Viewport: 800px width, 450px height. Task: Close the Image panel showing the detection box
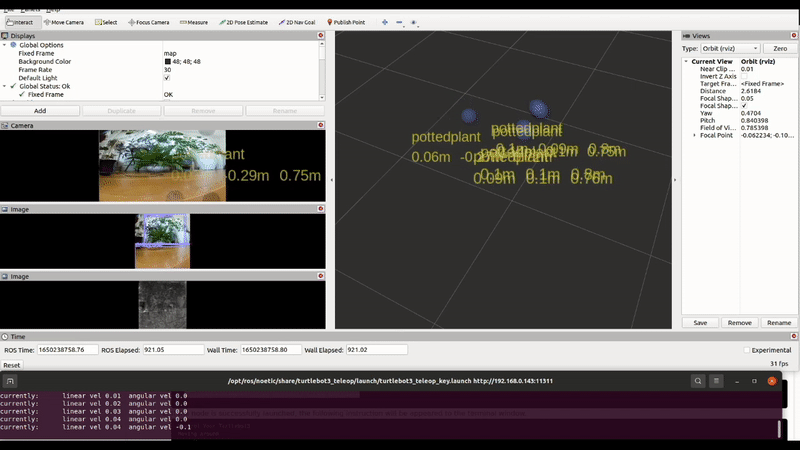click(x=320, y=209)
